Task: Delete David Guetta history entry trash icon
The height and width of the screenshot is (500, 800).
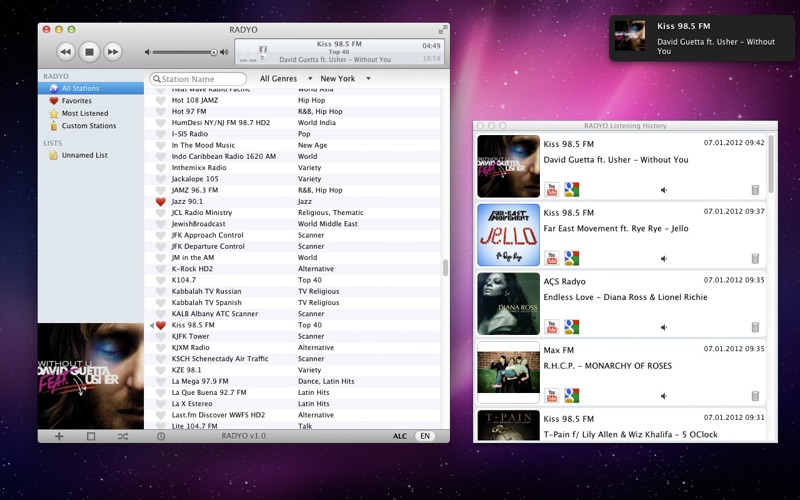Action: tap(755, 190)
